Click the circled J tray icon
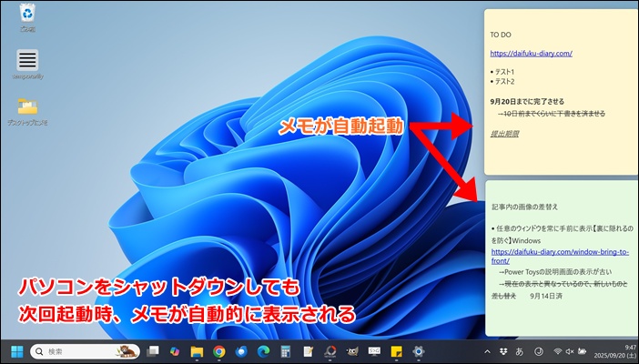 (539, 351)
